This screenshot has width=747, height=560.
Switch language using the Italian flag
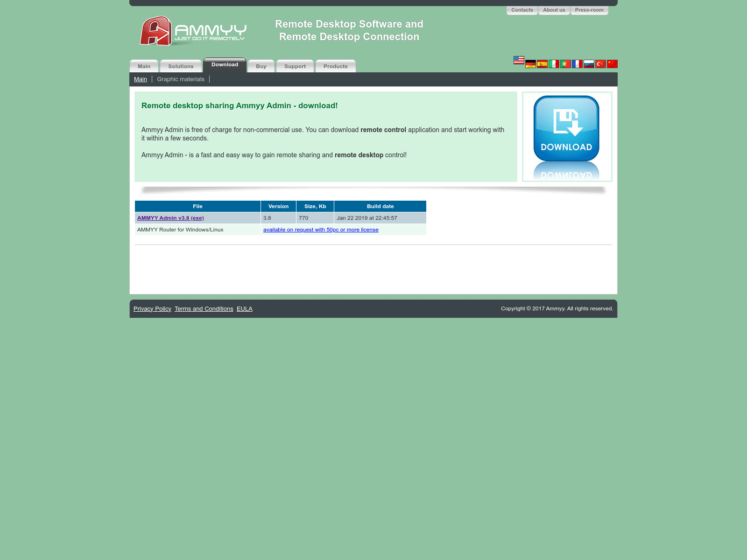coord(554,64)
